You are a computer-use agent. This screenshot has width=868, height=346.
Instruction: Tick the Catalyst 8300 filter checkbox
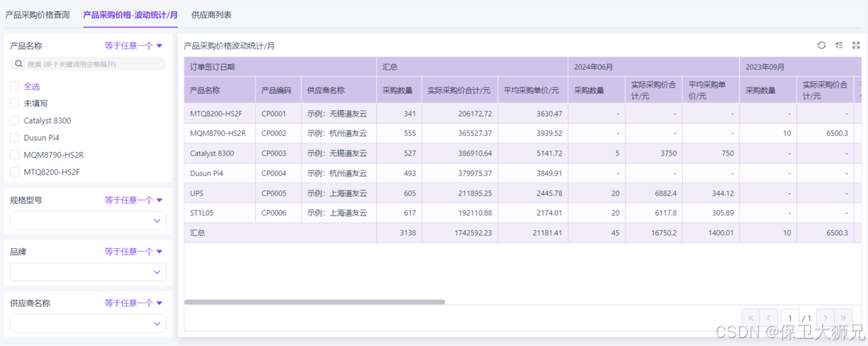[x=14, y=120]
